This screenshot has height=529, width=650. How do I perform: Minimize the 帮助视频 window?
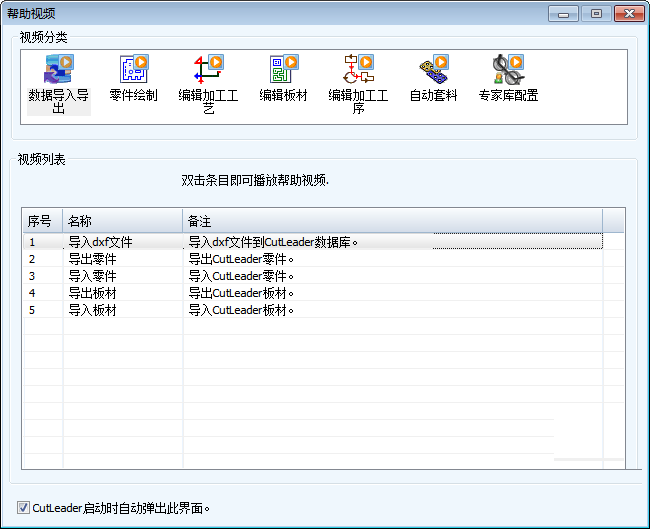coord(562,13)
